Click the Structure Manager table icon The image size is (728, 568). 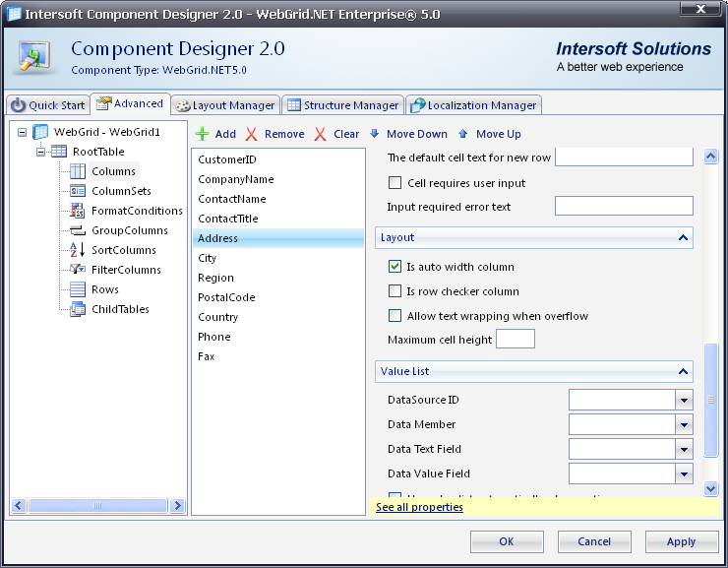pos(294,105)
